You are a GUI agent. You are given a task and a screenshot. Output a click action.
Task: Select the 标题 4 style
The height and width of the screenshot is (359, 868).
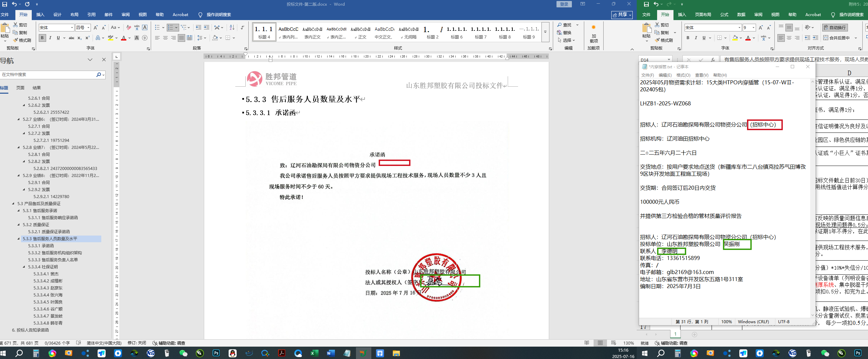[x=264, y=32]
